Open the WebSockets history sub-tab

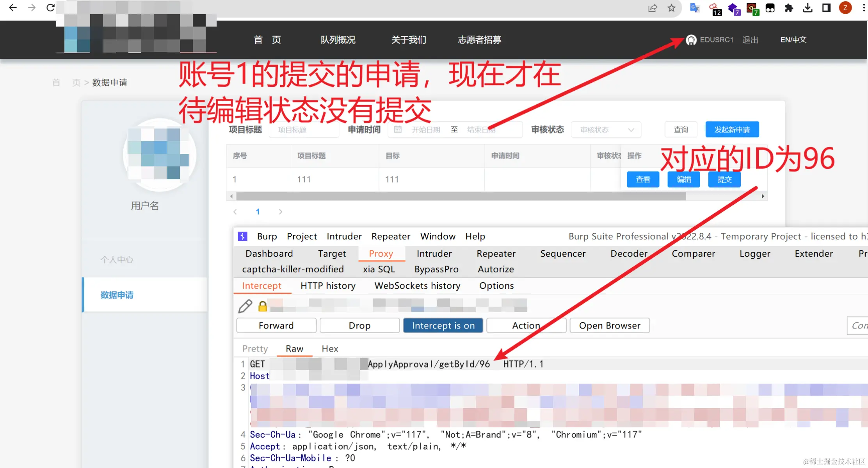pos(417,286)
